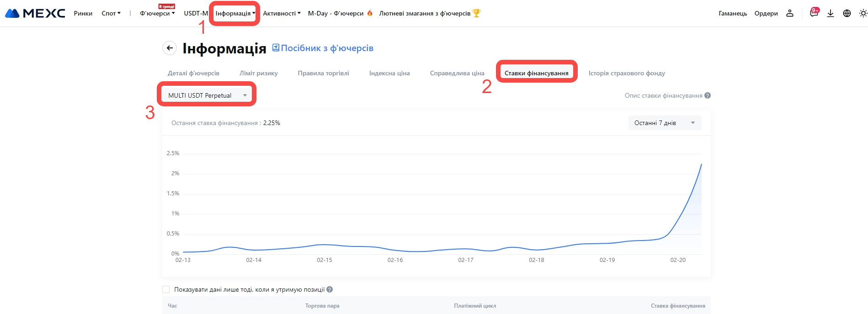Go to Гаманець in the header
The height and width of the screenshot is (314, 868).
(x=733, y=13)
